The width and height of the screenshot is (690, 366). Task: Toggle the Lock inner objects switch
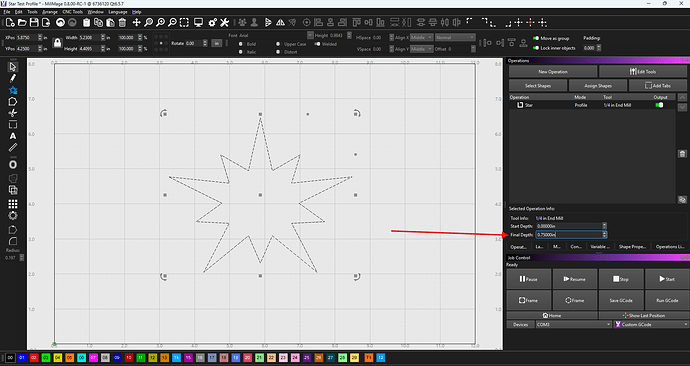tap(536, 48)
